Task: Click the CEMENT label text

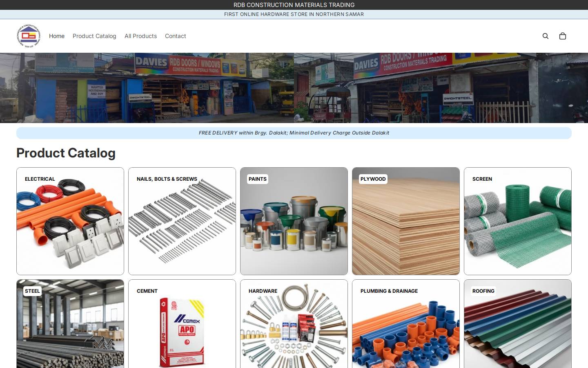Action: click(147, 291)
